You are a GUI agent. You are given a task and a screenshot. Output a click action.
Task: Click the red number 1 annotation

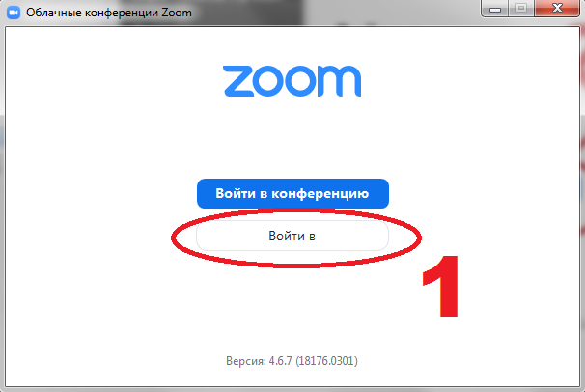[440, 286]
